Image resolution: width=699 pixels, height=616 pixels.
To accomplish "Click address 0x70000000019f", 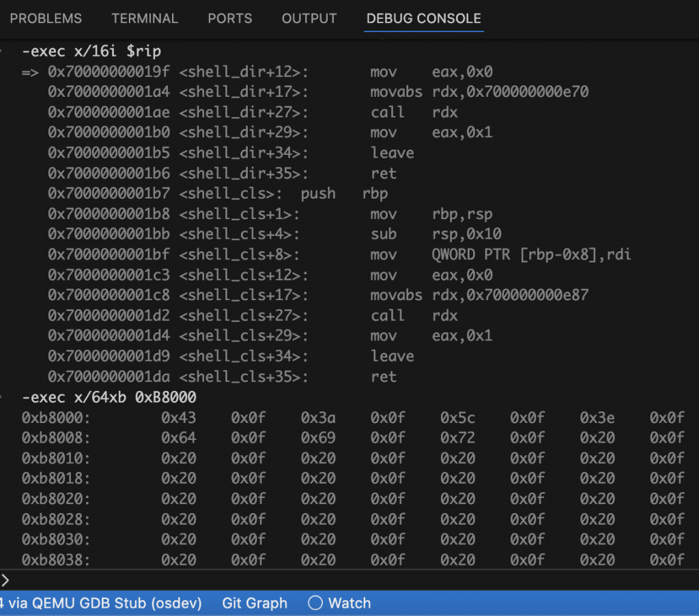I will pyautogui.click(x=109, y=72).
